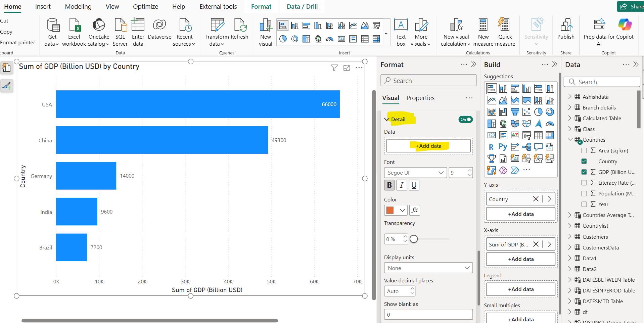
Task: Select the Python visual icon in Build pane
Action: pyautogui.click(x=503, y=147)
